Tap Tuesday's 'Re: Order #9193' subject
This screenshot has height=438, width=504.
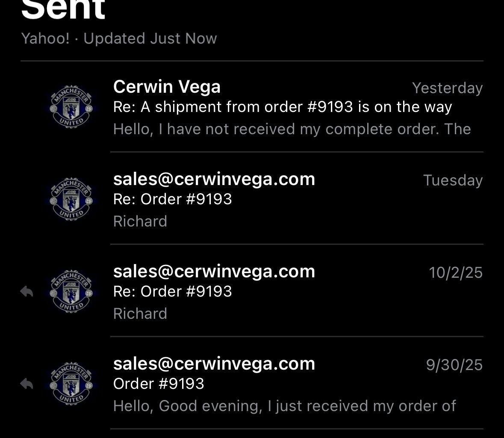tap(172, 199)
